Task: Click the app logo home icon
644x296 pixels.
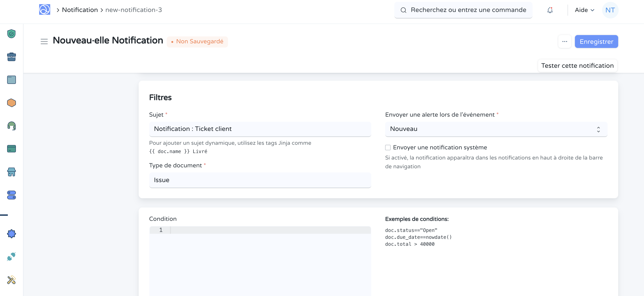Action: (x=44, y=10)
